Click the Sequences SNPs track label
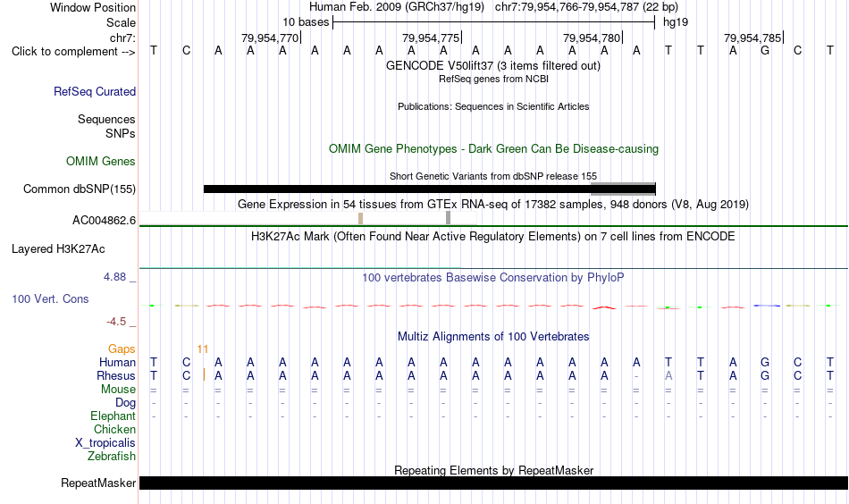This screenshot has height=504, width=849. [106, 126]
